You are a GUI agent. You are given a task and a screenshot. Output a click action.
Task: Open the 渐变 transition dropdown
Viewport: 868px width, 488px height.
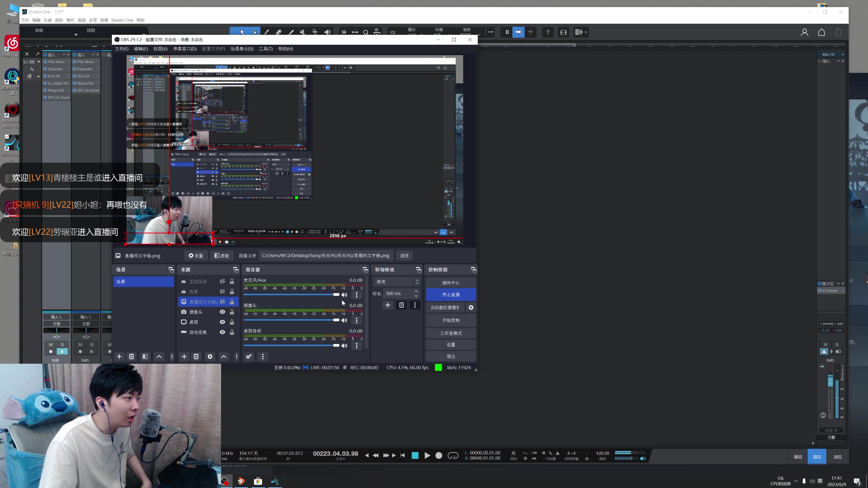[397, 282]
